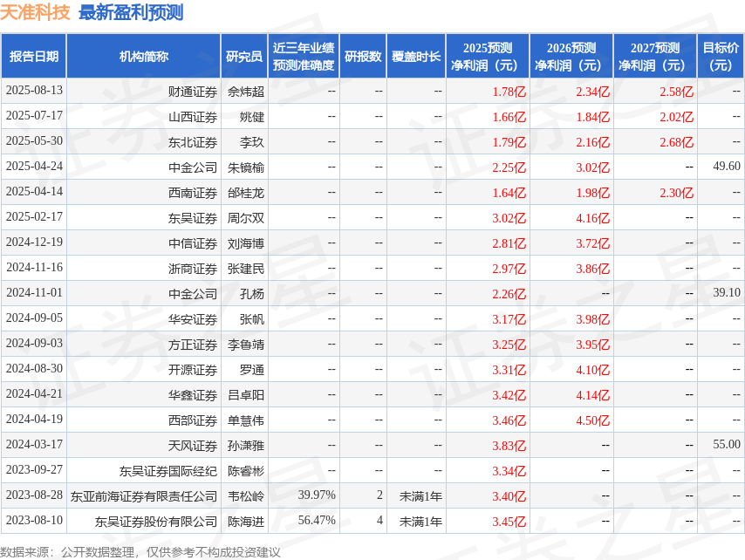Select 4.16亿 2026 forecast value
Image resolution: width=745 pixels, height=560 pixels.
coord(592,218)
